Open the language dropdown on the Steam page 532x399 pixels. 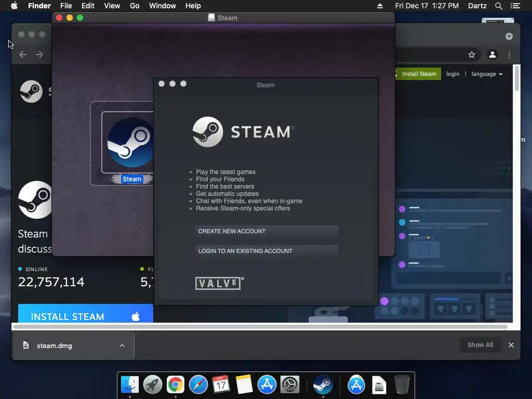[x=487, y=74]
